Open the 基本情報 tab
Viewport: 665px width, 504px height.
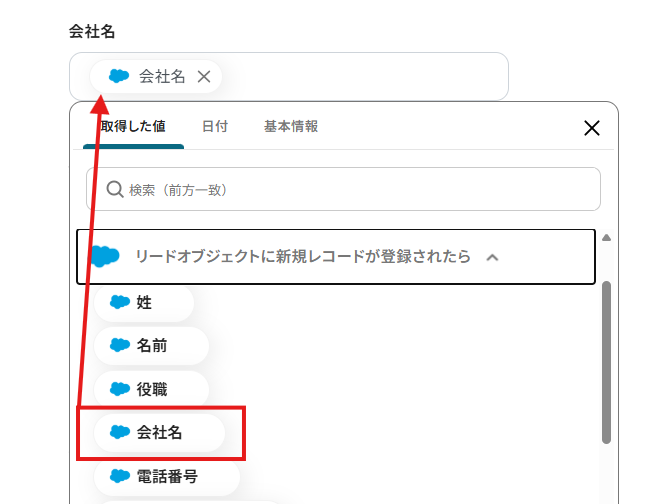click(x=291, y=127)
